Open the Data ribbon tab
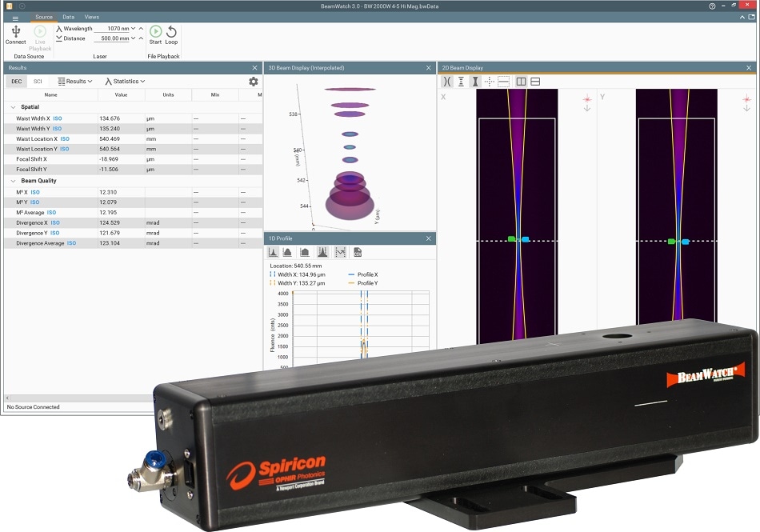Viewport: 760px width, 532px height. tap(68, 17)
